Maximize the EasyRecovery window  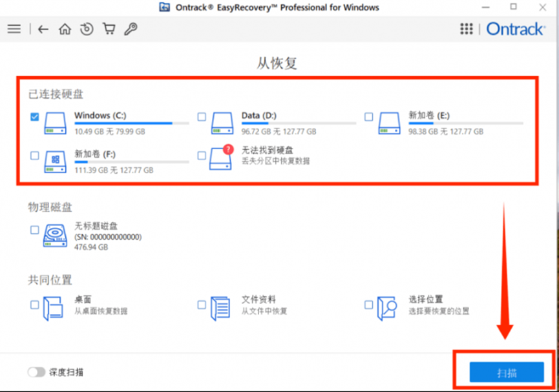[513, 6]
